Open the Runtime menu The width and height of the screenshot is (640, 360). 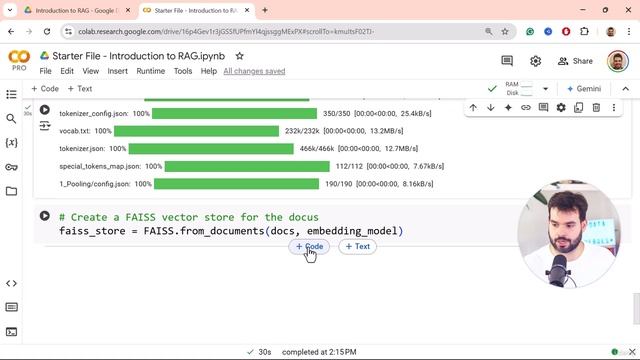[151, 71]
